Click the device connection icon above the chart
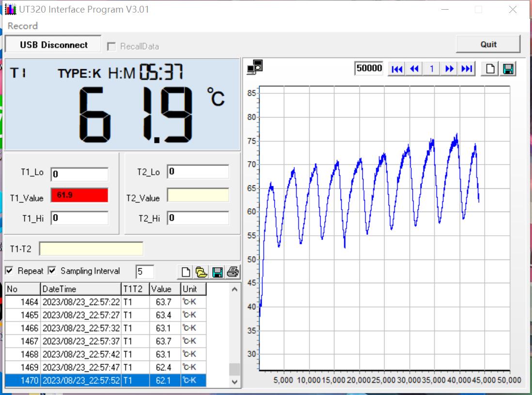 pos(254,68)
